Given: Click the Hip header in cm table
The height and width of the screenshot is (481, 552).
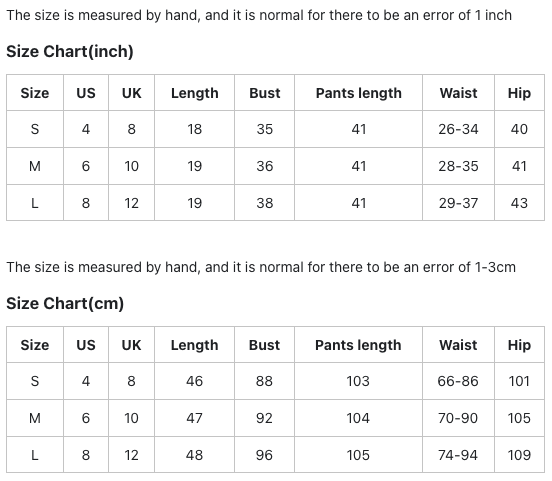Looking at the screenshot, I should pyautogui.click(x=519, y=345).
